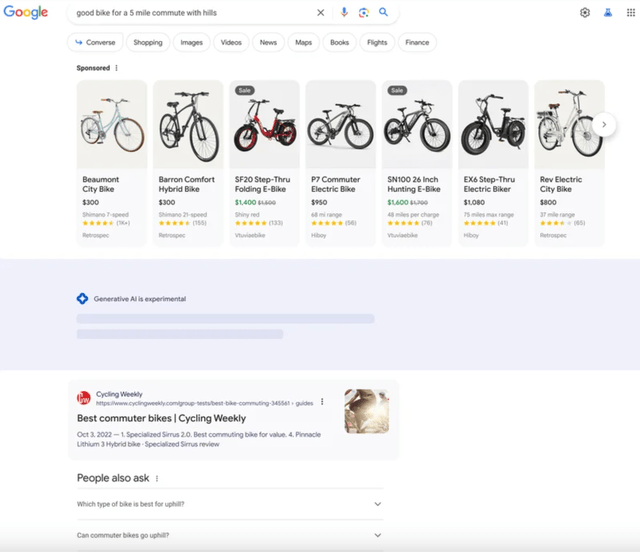Switch to the News tab
Image resolution: width=640 pixels, height=552 pixels.
coord(268,42)
